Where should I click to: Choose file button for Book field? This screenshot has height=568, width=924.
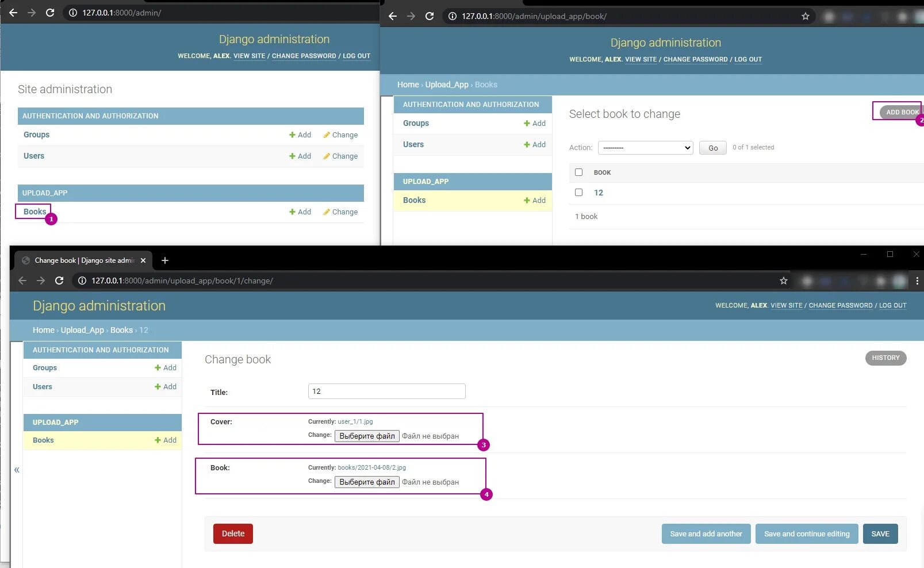tap(367, 482)
